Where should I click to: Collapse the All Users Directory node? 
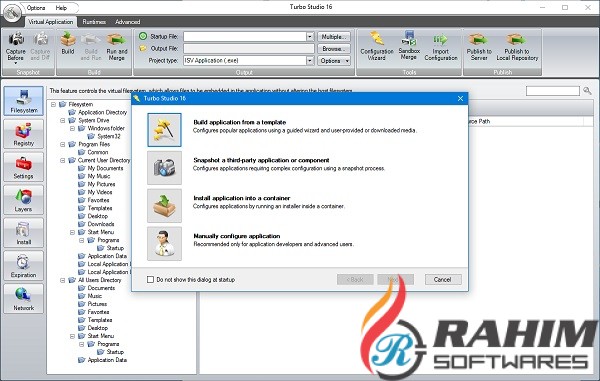click(x=63, y=280)
